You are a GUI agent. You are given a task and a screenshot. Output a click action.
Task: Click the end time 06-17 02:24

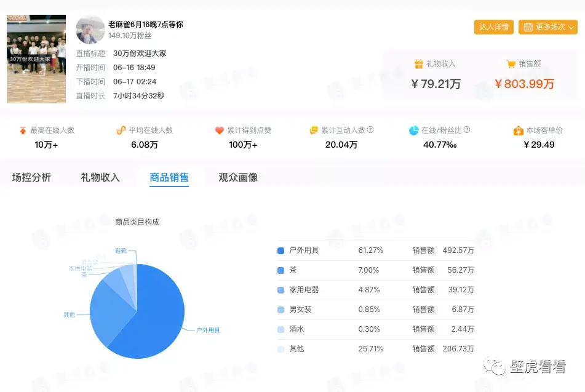pos(135,82)
